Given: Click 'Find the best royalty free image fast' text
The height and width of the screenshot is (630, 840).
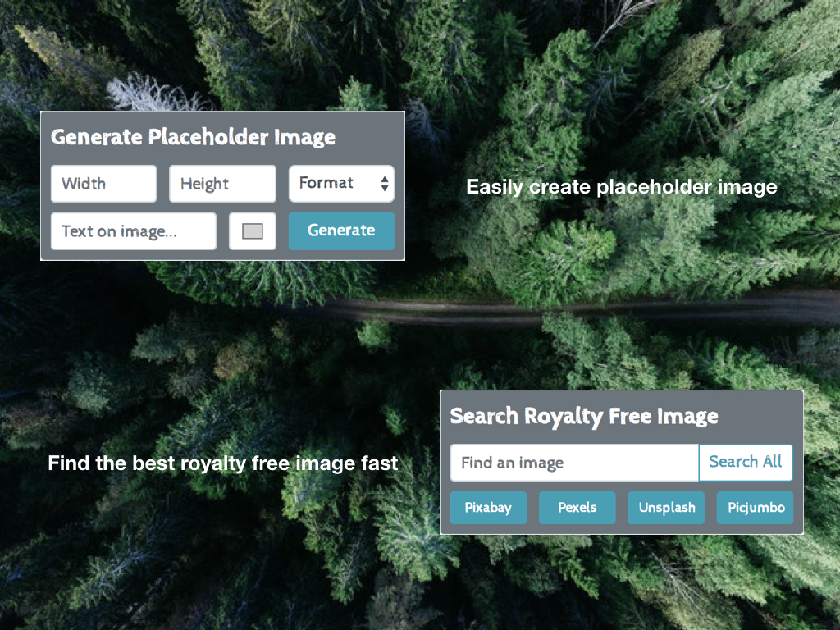Looking at the screenshot, I should 223,463.
